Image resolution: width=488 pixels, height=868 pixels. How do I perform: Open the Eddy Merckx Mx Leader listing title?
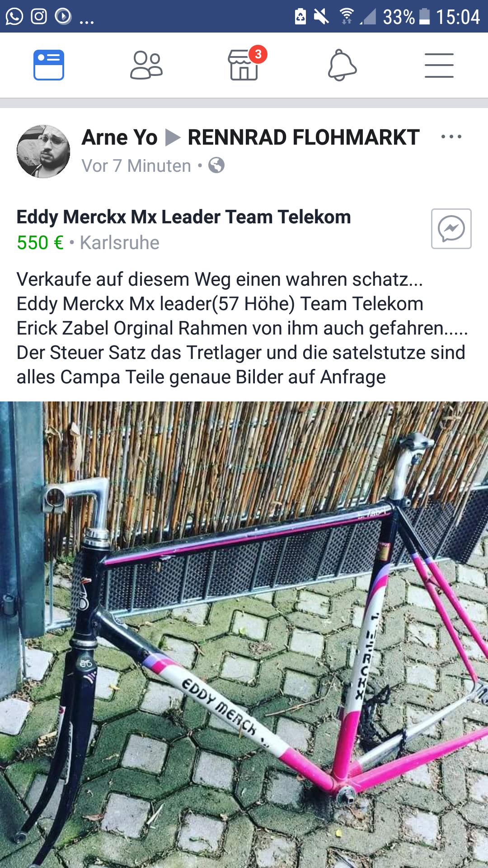click(183, 217)
